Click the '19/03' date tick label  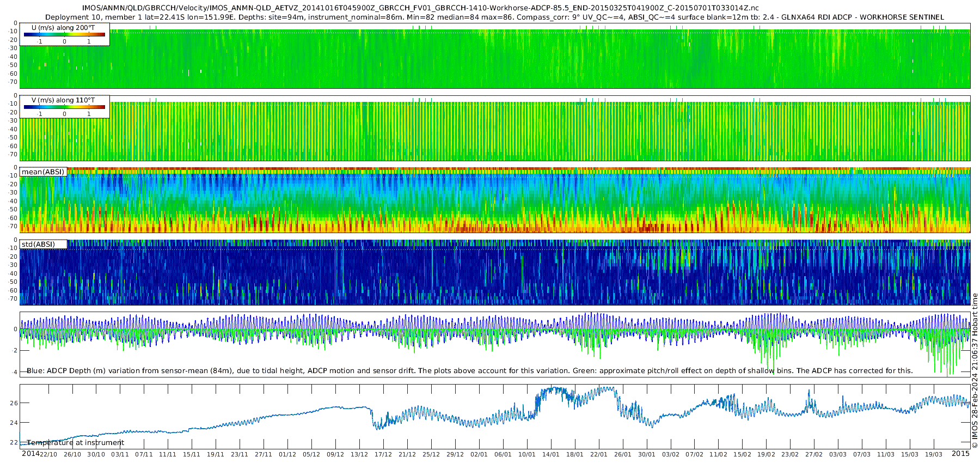pyautogui.click(x=934, y=454)
